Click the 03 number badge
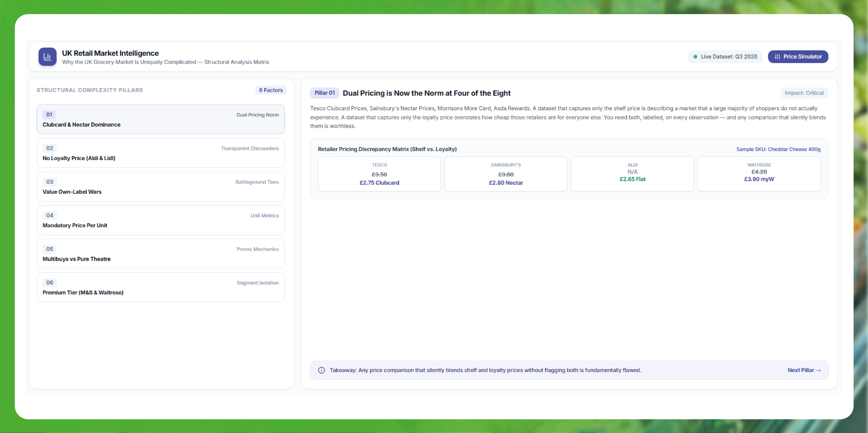This screenshot has width=868, height=433. click(x=49, y=182)
